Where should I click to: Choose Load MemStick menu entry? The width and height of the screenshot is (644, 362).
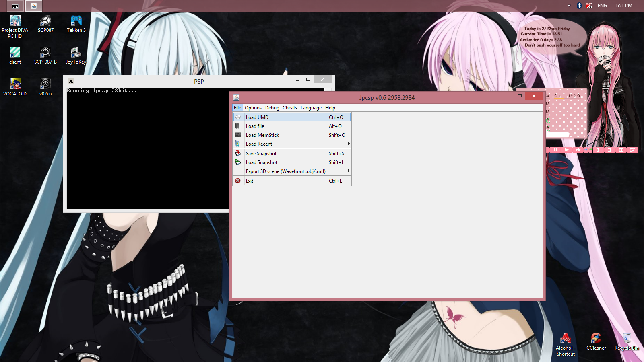point(292,135)
